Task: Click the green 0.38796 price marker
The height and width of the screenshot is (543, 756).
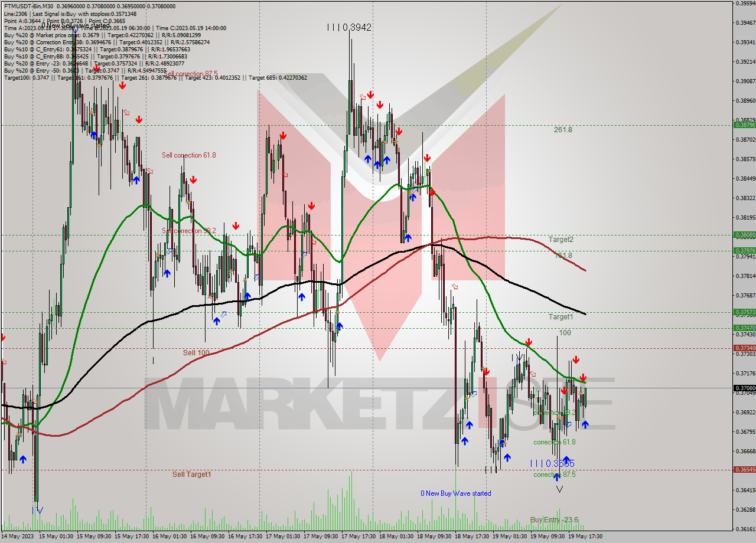Action: [x=744, y=125]
